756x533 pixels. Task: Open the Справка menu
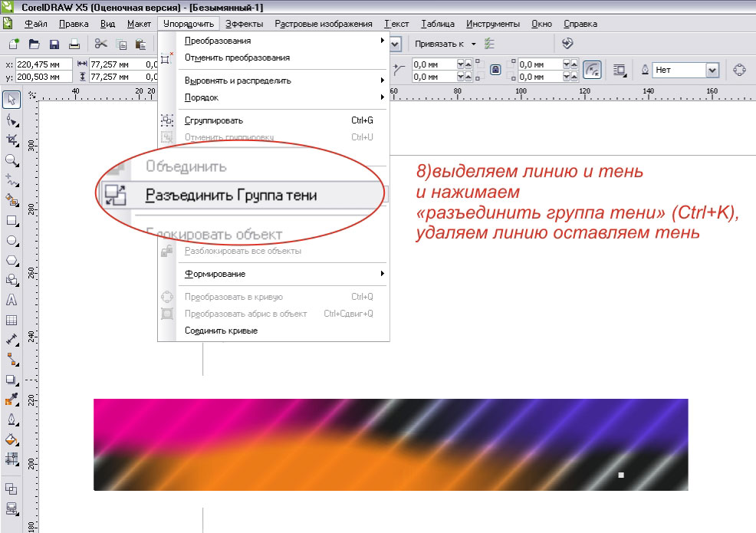click(580, 24)
